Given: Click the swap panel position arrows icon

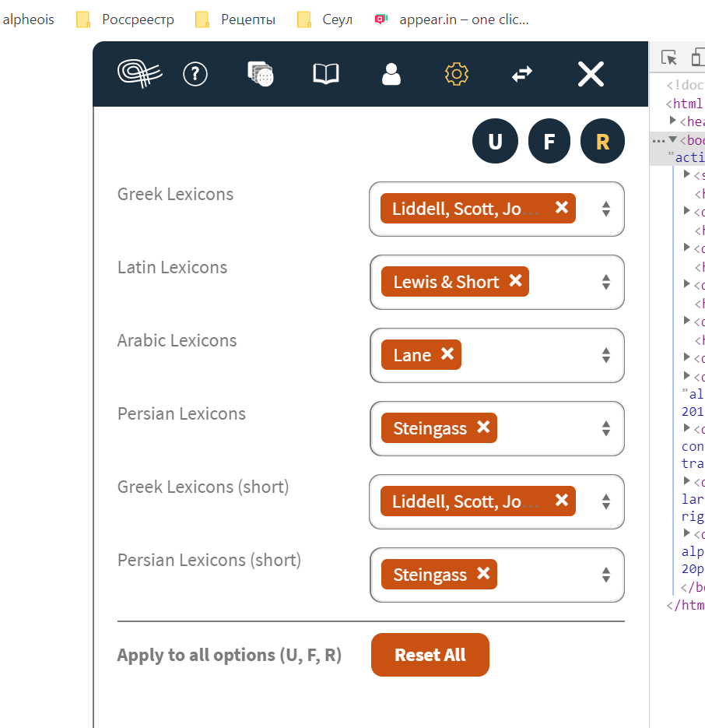Looking at the screenshot, I should click(x=522, y=74).
